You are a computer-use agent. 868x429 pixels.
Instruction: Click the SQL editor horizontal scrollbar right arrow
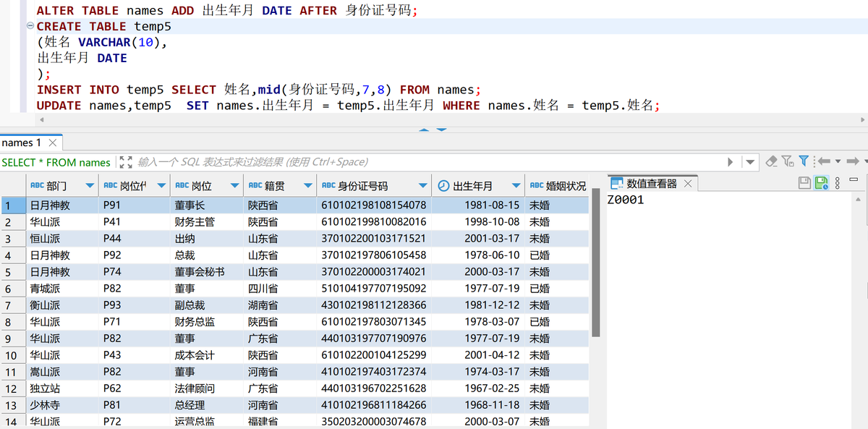[861, 119]
